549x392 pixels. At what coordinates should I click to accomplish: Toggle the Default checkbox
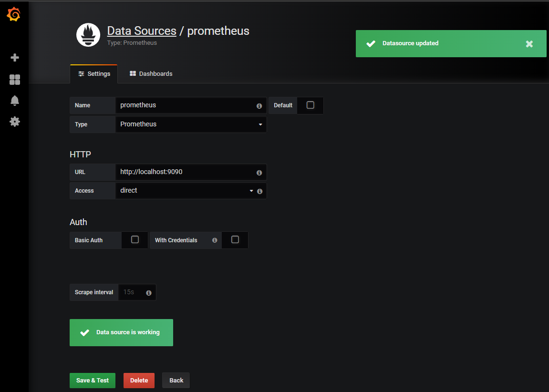click(x=310, y=105)
